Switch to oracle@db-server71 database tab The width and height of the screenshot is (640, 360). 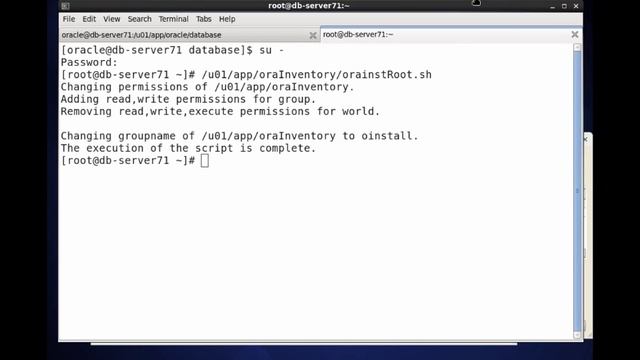(x=189, y=35)
